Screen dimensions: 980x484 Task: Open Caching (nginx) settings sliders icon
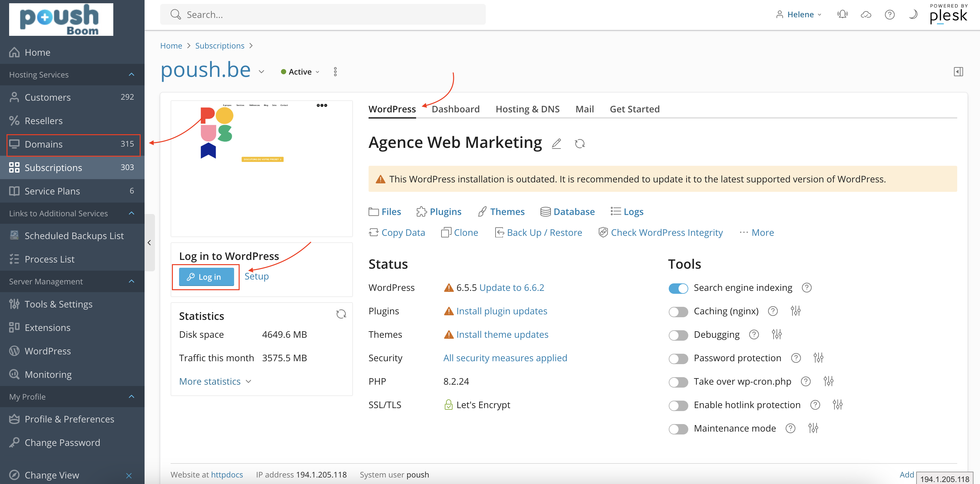[x=795, y=311]
